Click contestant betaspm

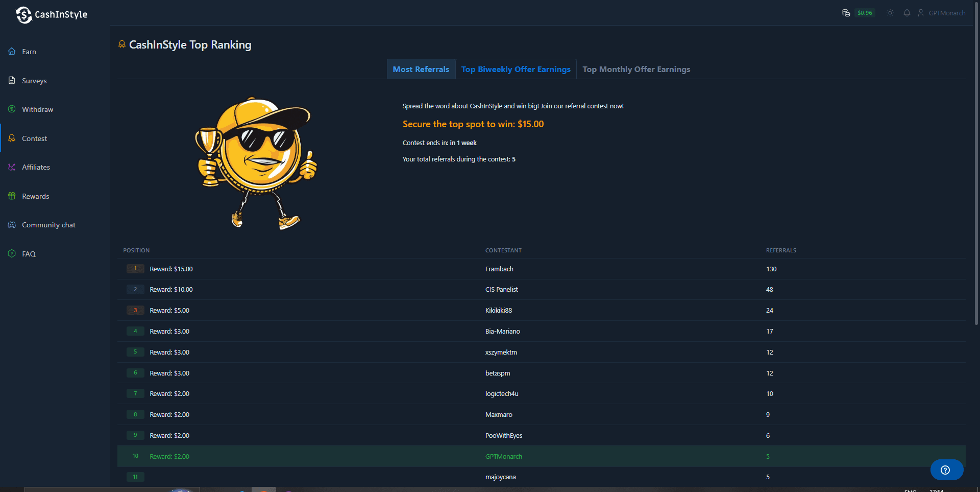[x=498, y=373]
